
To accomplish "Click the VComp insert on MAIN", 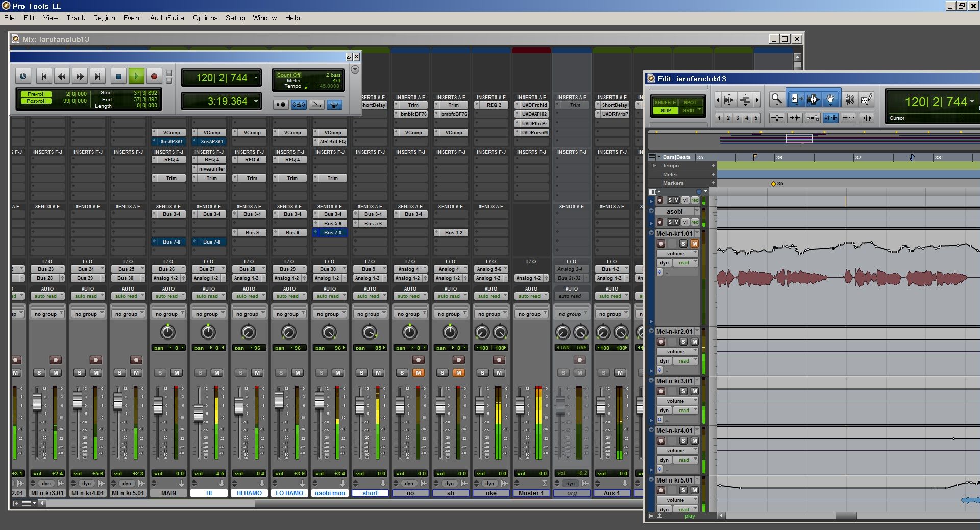I will [x=171, y=133].
